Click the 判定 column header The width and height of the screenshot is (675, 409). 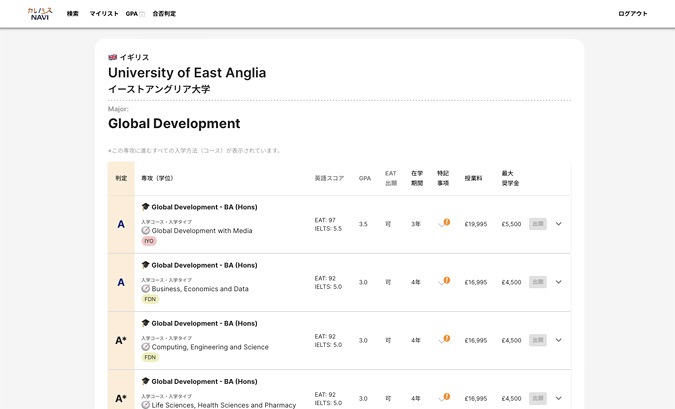point(121,178)
